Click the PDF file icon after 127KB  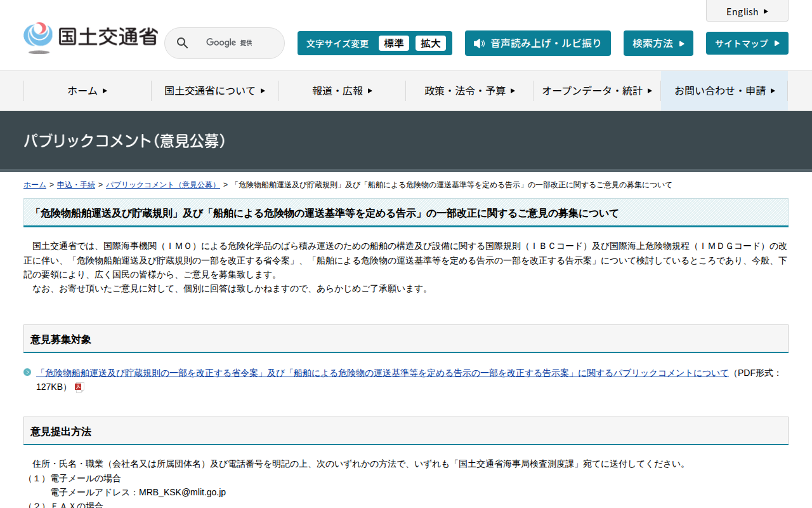[x=79, y=387]
